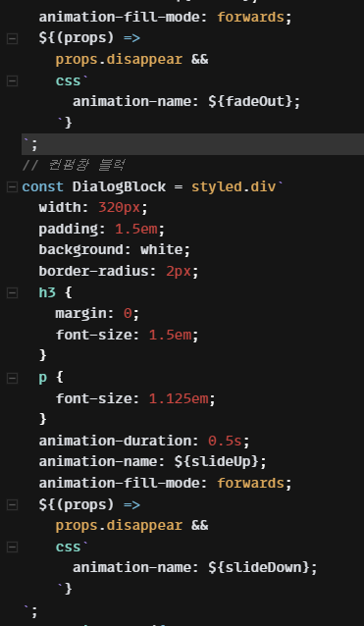Select the DialogBlock identifier

pyautogui.click(x=119, y=186)
